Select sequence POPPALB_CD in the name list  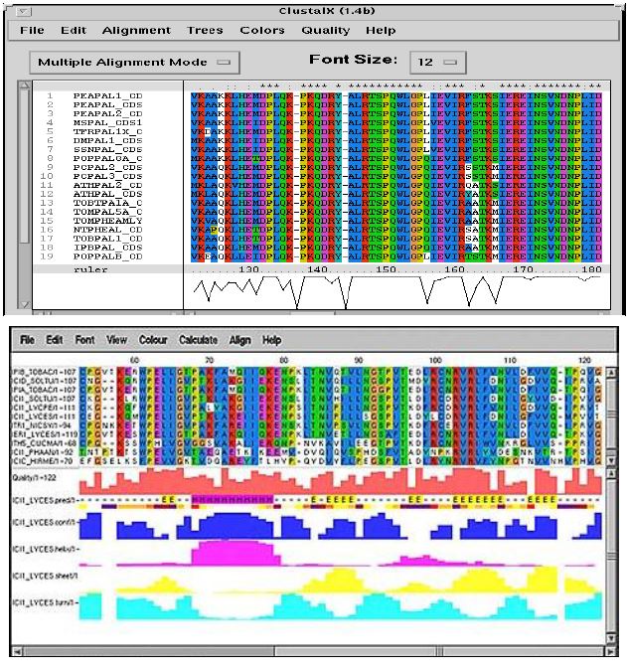pos(106,256)
